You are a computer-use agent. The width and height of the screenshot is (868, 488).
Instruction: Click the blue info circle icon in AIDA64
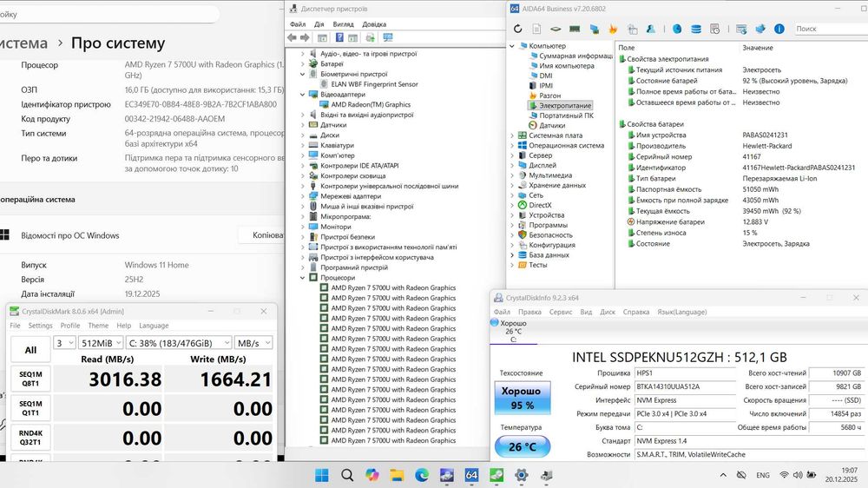(x=779, y=29)
